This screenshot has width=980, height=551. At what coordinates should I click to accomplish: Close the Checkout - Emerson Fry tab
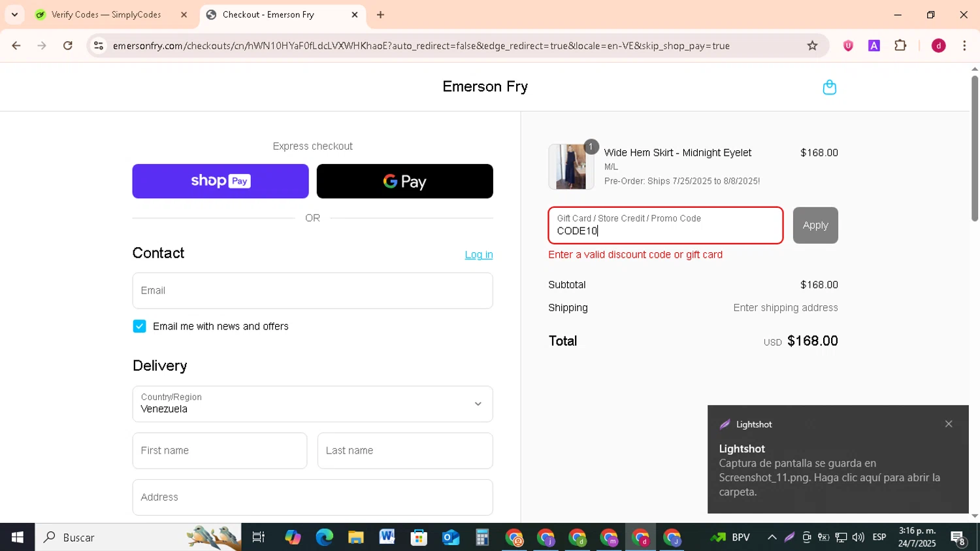click(x=355, y=14)
